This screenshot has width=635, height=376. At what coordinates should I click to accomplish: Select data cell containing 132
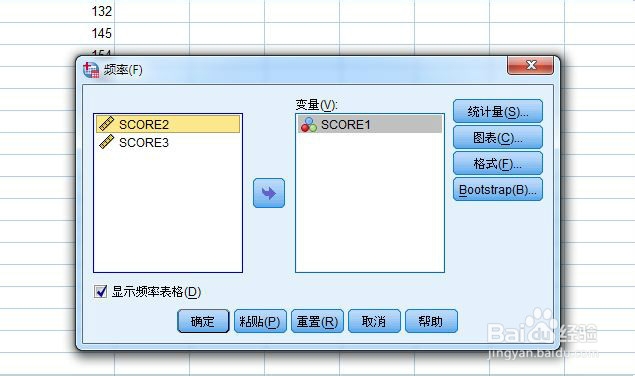click(x=58, y=11)
